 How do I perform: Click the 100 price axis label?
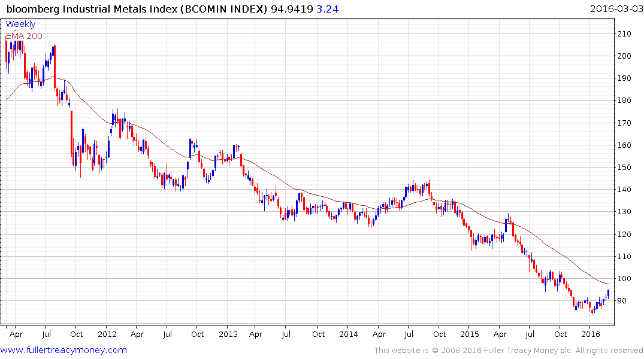[x=624, y=279]
